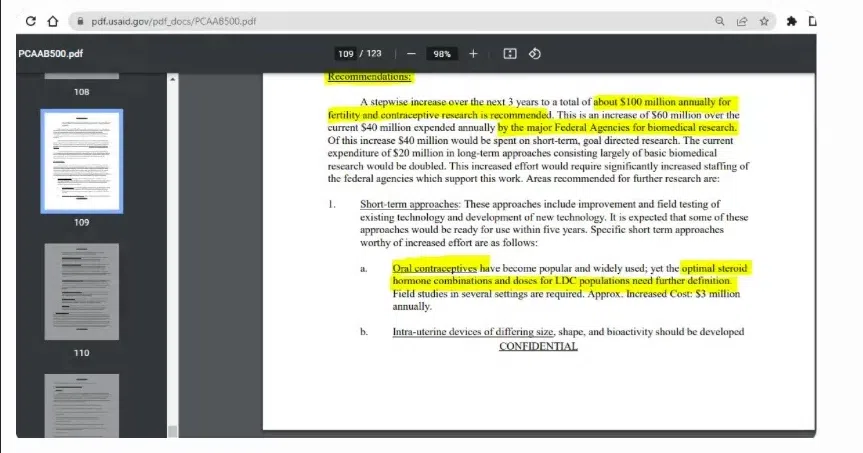Image resolution: width=863 pixels, height=453 pixels.
Task: Open the page 110 thumbnail
Action: tap(81, 292)
